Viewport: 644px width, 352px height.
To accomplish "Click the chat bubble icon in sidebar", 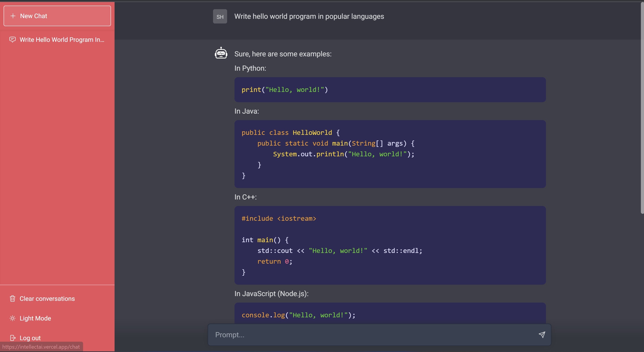I will click(x=13, y=40).
